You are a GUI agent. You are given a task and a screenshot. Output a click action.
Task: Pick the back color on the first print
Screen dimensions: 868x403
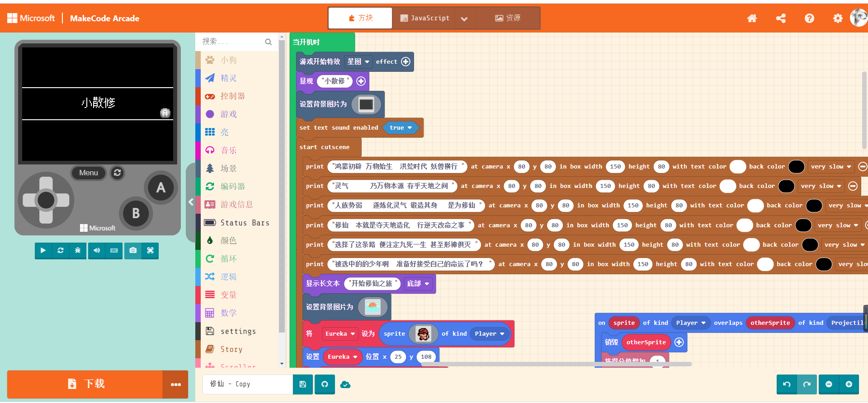[x=797, y=166]
